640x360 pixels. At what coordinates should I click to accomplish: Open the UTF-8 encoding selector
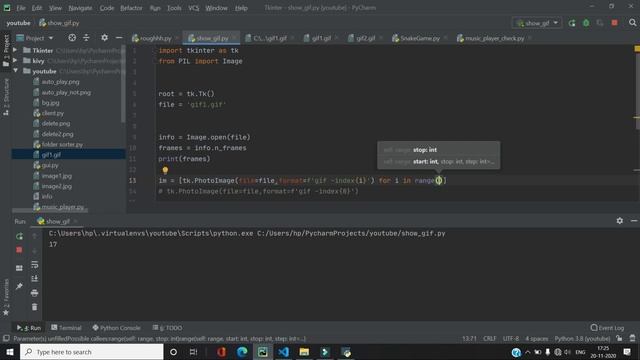coord(511,338)
